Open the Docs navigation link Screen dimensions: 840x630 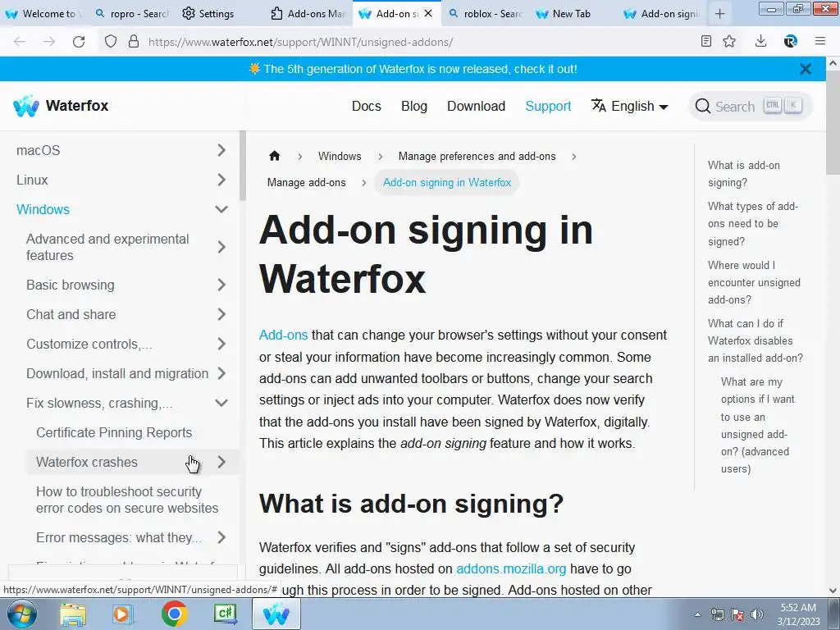pyautogui.click(x=367, y=106)
